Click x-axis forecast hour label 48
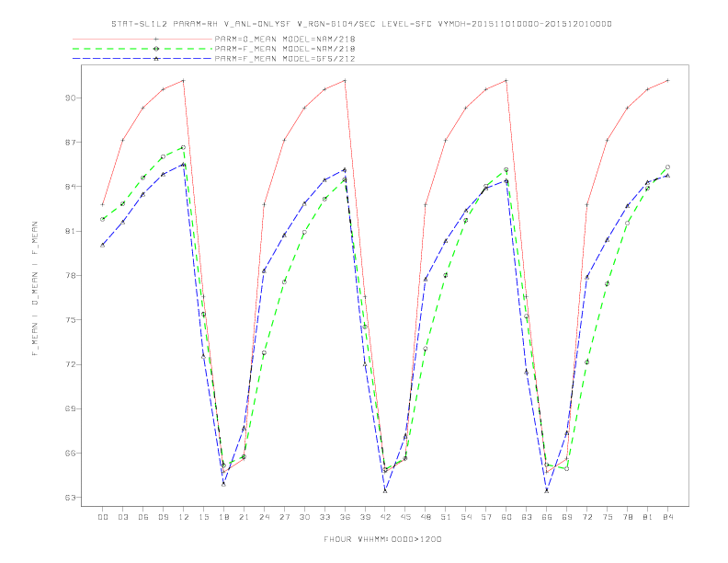The image size is (728, 563). point(426,517)
